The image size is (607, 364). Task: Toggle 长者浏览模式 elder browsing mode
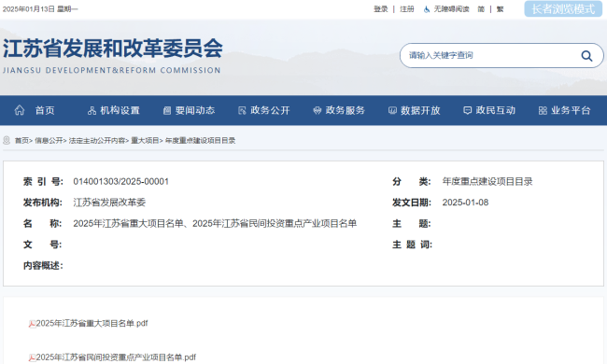click(x=563, y=9)
